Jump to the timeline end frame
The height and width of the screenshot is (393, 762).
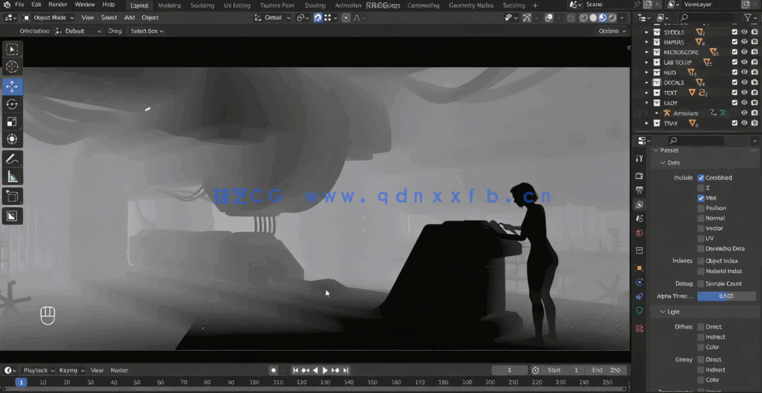pos(346,371)
